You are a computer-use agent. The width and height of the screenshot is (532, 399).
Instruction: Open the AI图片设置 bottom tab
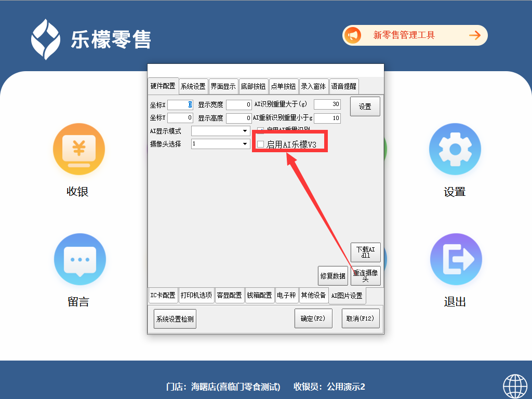pos(347,296)
